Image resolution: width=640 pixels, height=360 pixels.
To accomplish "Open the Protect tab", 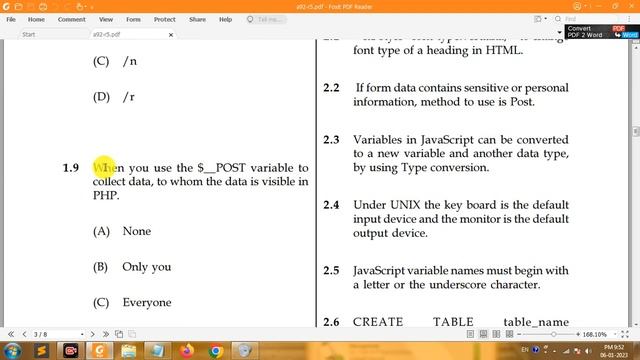I will point(164,19).
